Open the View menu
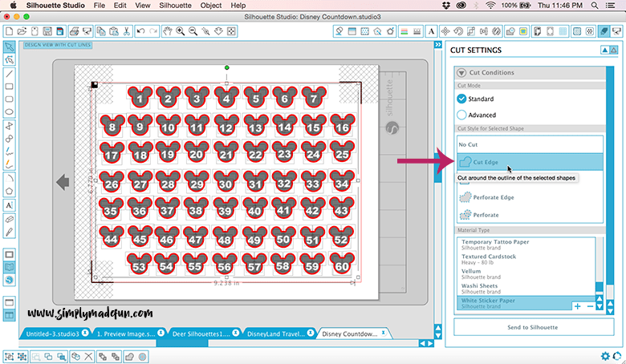The image size is (626, 364). pos(143,6)
